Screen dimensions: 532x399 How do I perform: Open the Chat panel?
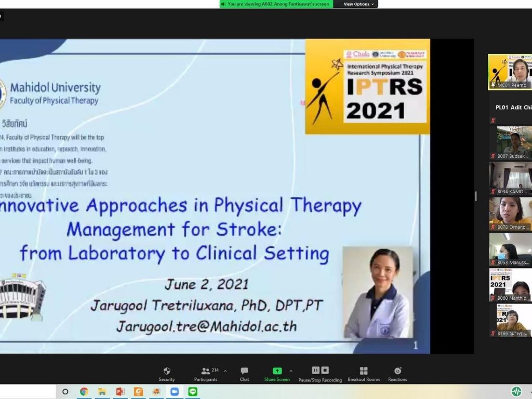[244, 374]
